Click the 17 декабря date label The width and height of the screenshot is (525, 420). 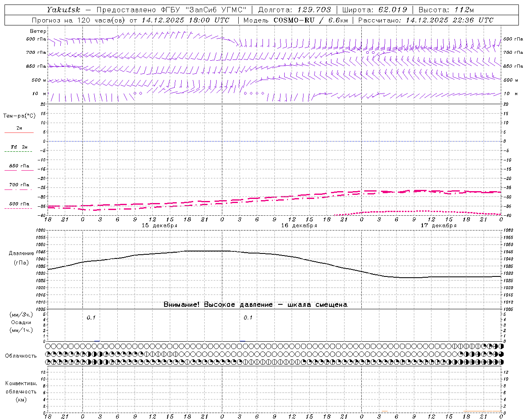(x=438, y=226)
